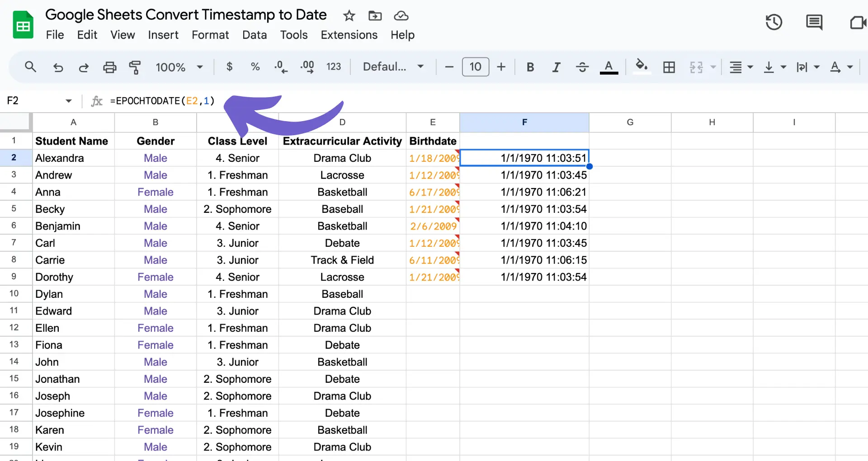Star this spreadsheet document
Viewport: 868px width, 461px height.
click(349, 16)
